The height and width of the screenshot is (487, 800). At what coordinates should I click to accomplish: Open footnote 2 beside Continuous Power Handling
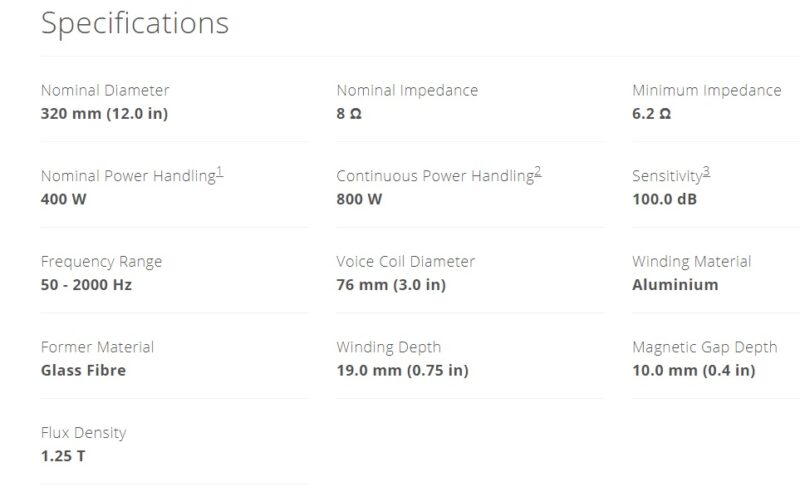(x=538, y=172)
